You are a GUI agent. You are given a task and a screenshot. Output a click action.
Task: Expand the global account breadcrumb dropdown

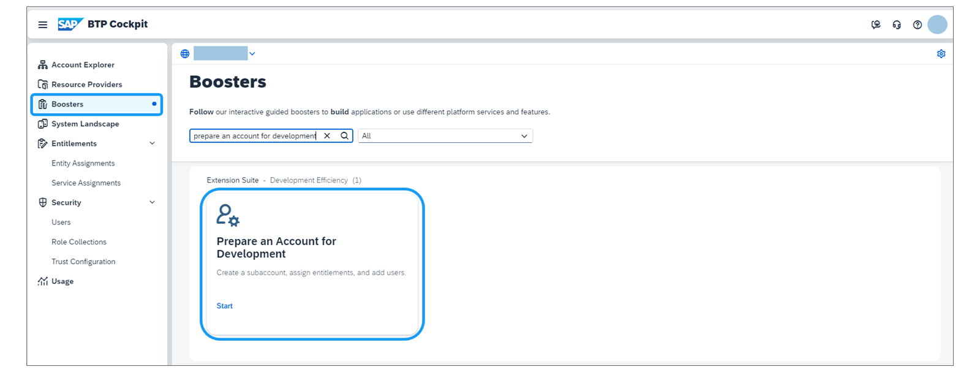click(252, 54)
